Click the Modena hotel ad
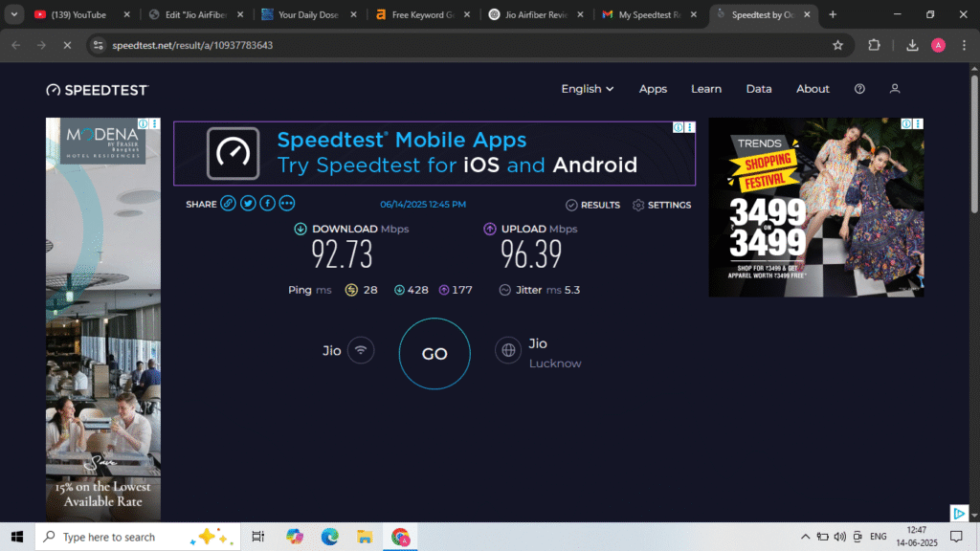Viewport: 980px width, 551px height. click(103, 320)
